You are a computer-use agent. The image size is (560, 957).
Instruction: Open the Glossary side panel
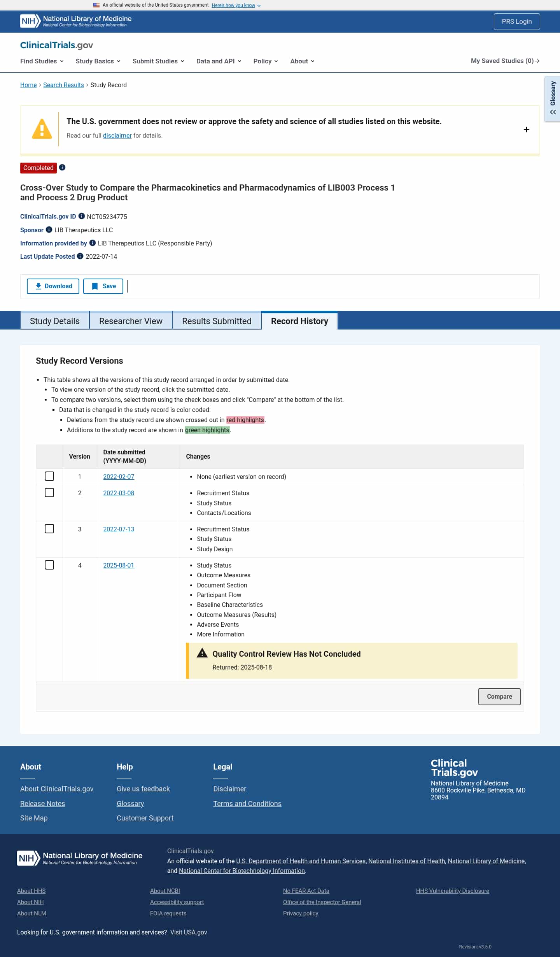(x=553, y=98)
